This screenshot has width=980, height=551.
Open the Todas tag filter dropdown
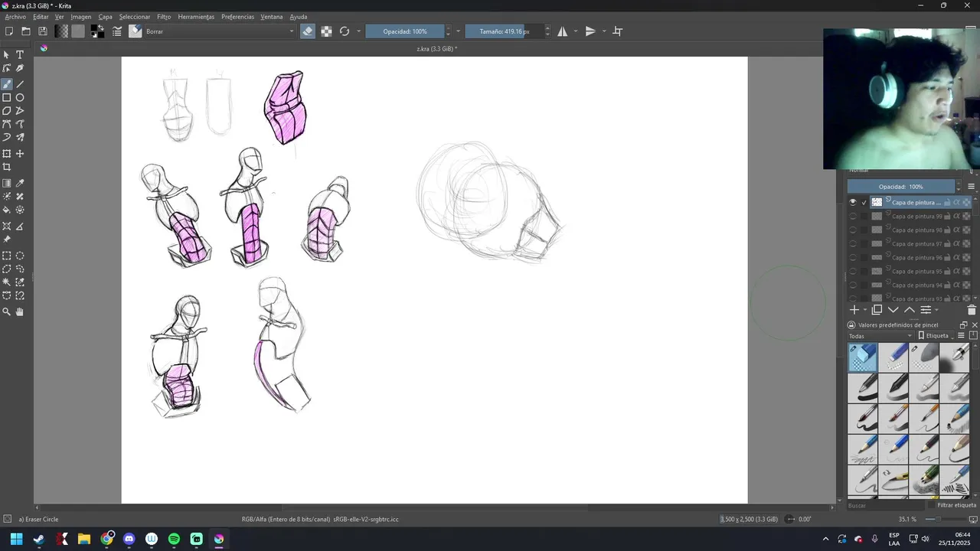click(x=880, y=336)
